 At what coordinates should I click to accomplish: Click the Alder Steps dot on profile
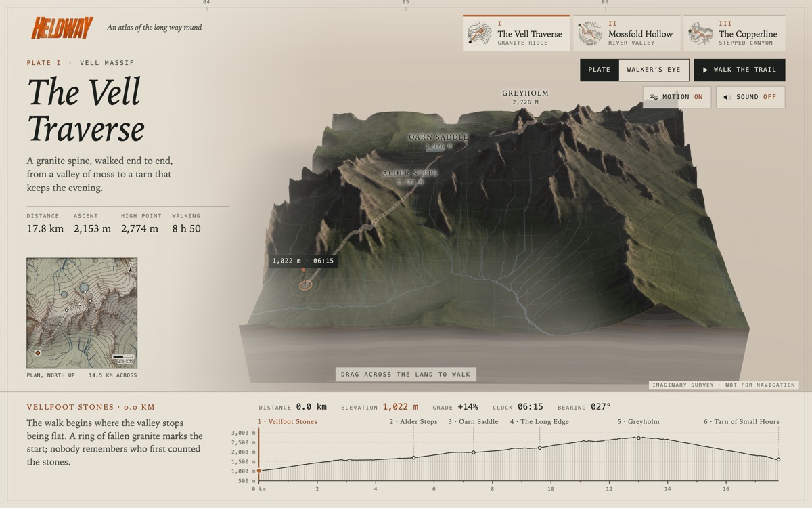point(413,457)
